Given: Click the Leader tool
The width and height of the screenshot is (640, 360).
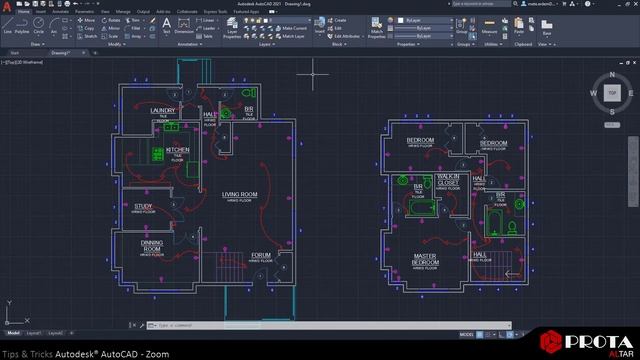Looking at the screenshot, I should 206,28.
